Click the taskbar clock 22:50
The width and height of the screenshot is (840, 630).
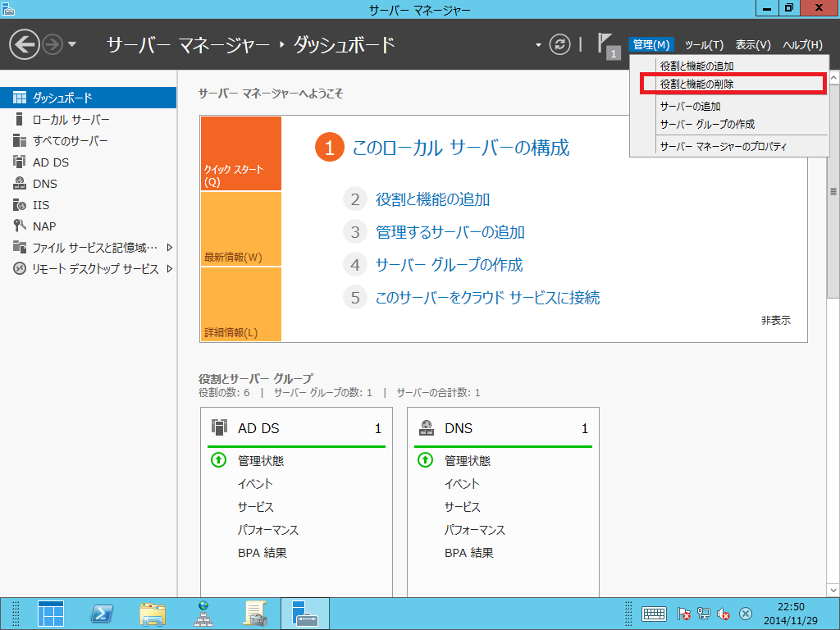[792, 607]
